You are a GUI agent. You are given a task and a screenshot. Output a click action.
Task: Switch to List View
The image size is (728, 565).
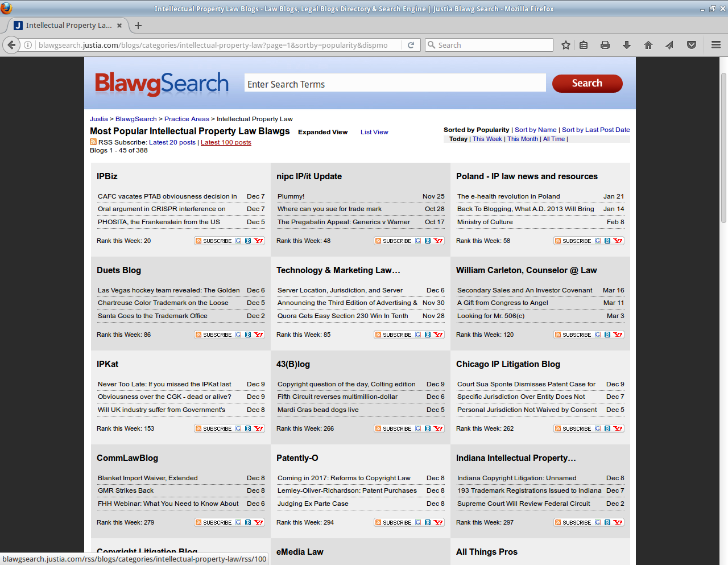coord(374,132)
